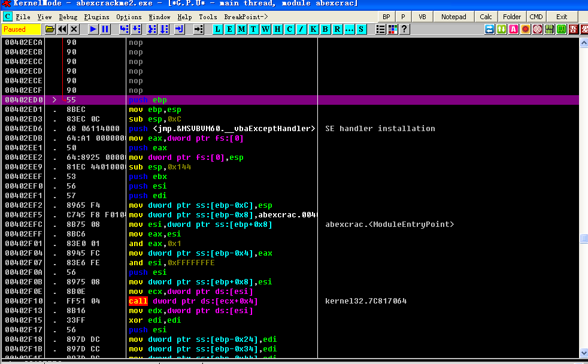Select the call dword ptr ds:[ecx+0x4] instruction
The height and width of the screenshot is (364, 588).
coord(193,301)
